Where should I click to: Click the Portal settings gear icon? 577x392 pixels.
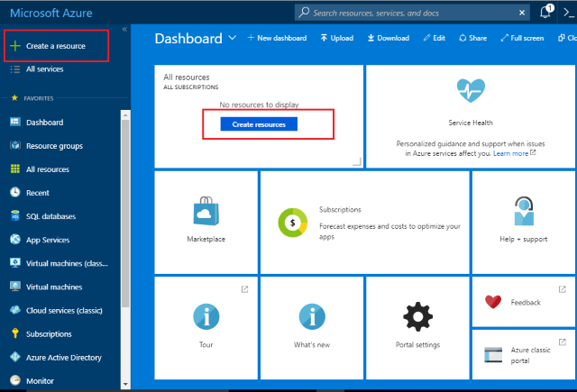coord(417,316)
